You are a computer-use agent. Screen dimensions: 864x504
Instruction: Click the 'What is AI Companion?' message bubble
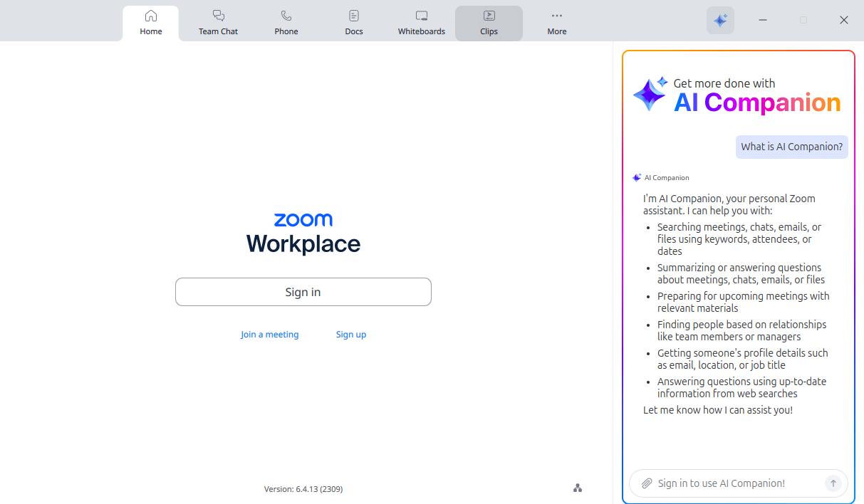click(x=792, y=147)
